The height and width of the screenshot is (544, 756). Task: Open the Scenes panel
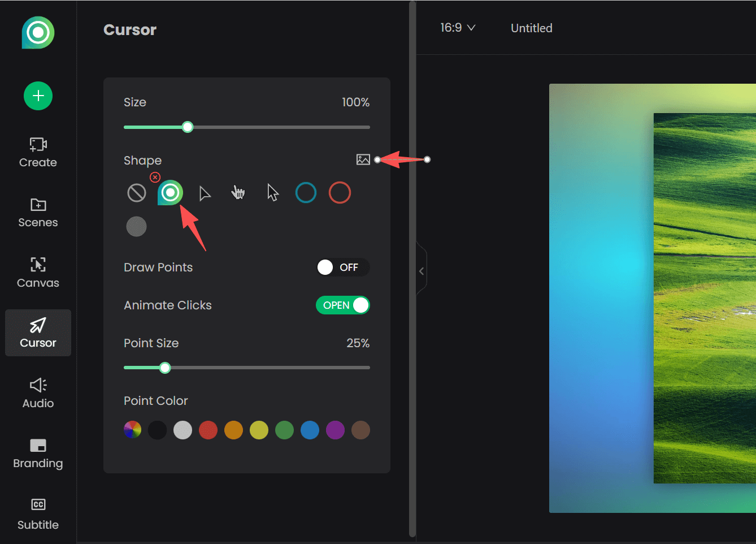37,213
